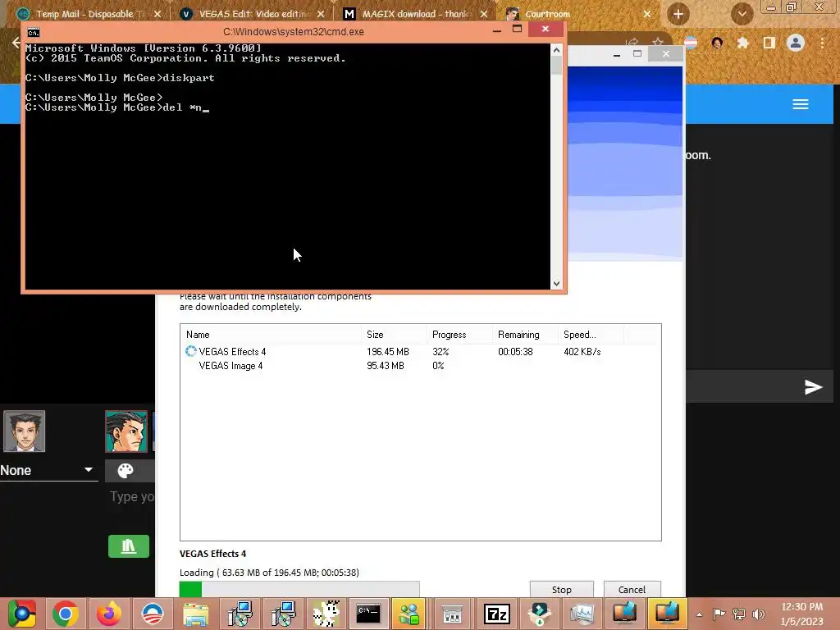Image resolution: width=840 pixels, height=630 pixels.
Task: Launch Google Chrome from taskbar
Action: (66, 614)
